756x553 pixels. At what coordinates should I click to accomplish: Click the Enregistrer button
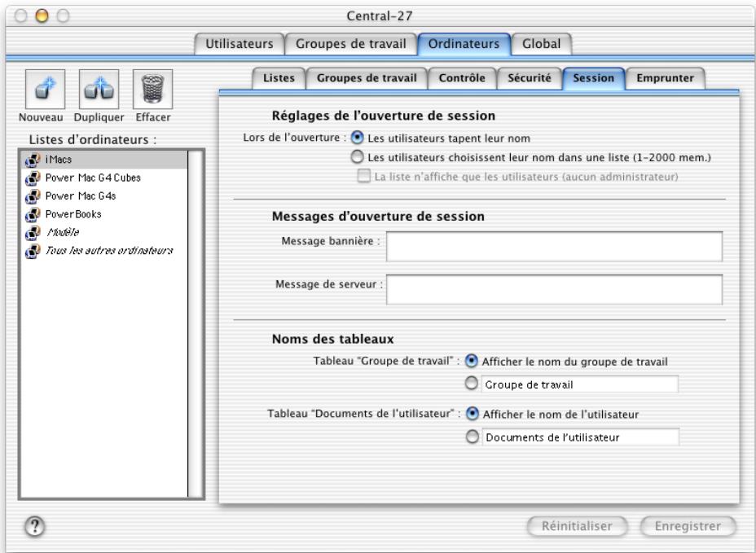[688, 526]
